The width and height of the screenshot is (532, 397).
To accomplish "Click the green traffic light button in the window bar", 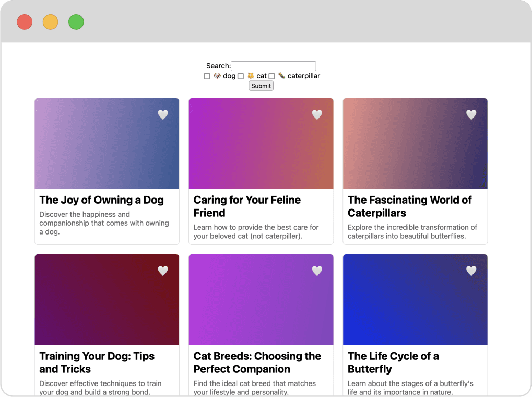I will [x=76, y=22].
